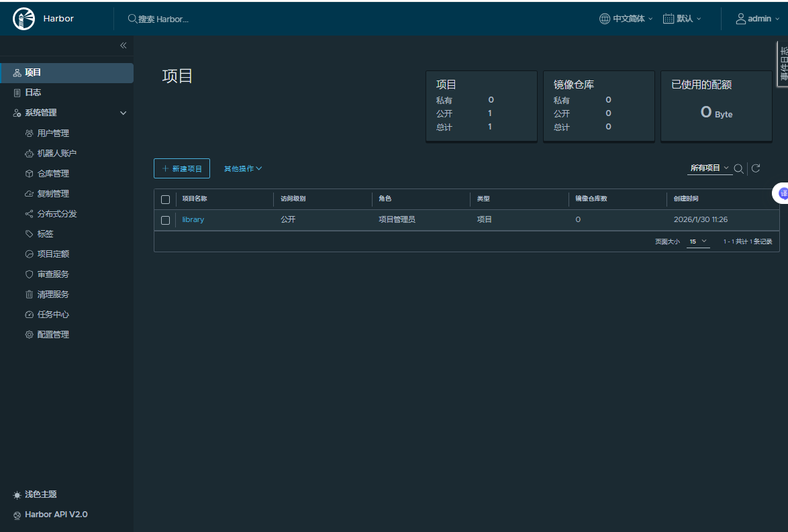Open the admin account dropdown
The height and width of the screenshot is (532, 788).
click(x=758, y=19)
